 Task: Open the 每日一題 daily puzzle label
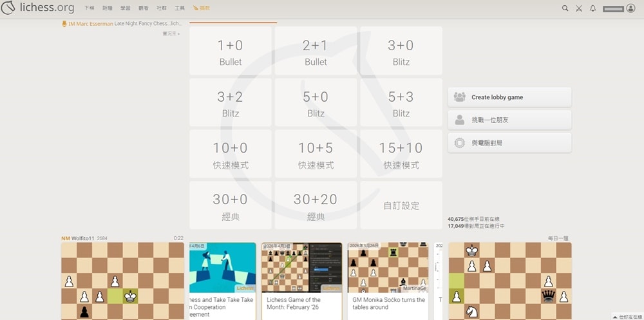(558, 238)
